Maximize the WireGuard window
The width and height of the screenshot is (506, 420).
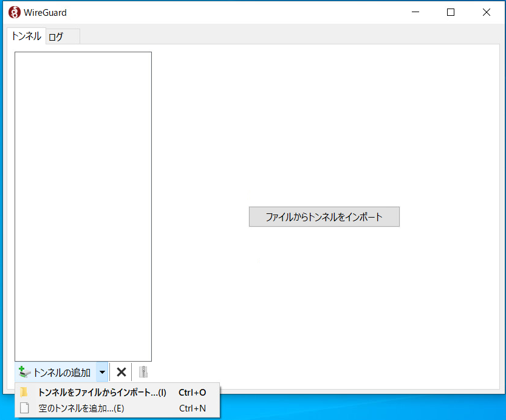(451, 12)
